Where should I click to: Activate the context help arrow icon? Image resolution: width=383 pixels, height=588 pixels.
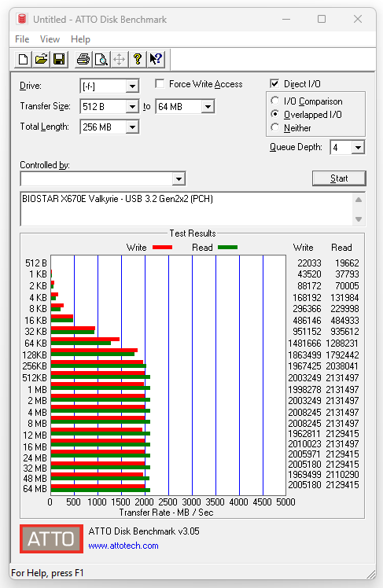[x=156, y=59]
